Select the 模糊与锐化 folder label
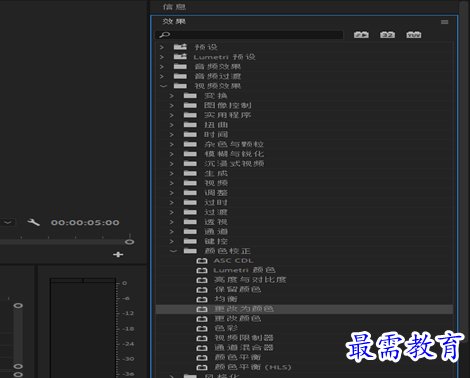This screenshot has width=470, height=378. point(234,154)
